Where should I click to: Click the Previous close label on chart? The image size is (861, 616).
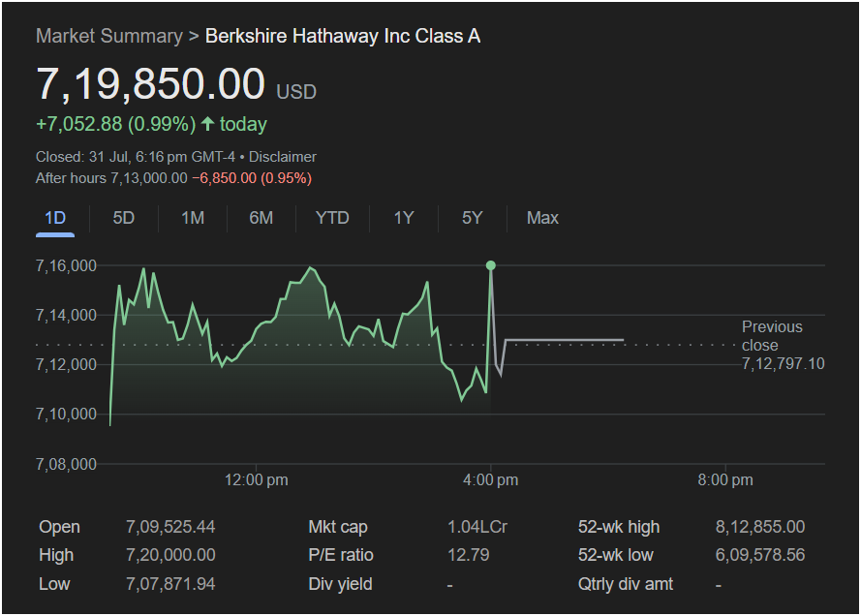772,336
